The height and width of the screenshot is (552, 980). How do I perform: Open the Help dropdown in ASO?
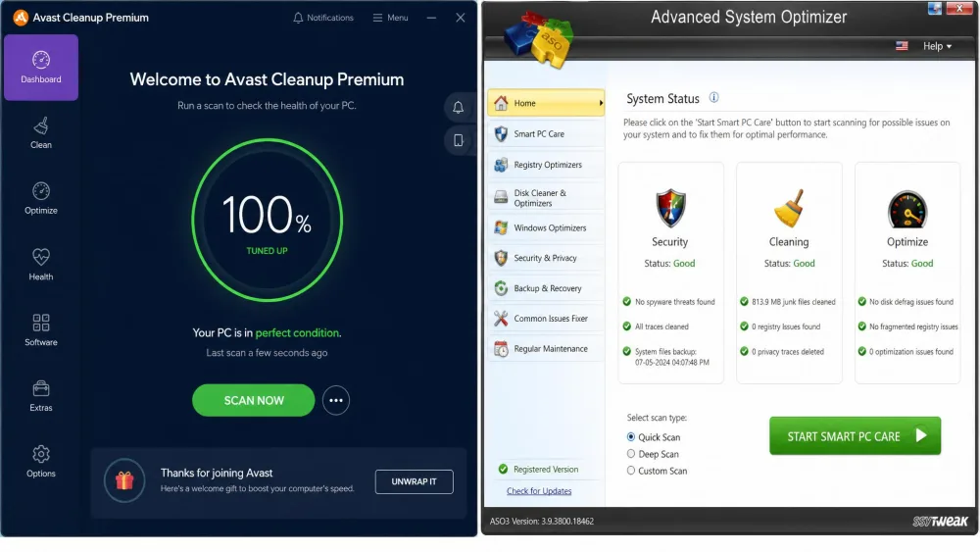pos(937,46)
